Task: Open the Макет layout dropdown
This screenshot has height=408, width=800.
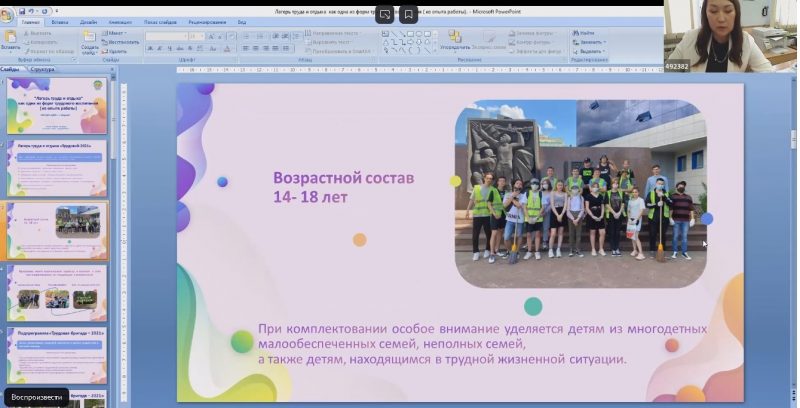Action: coord(114,33)
